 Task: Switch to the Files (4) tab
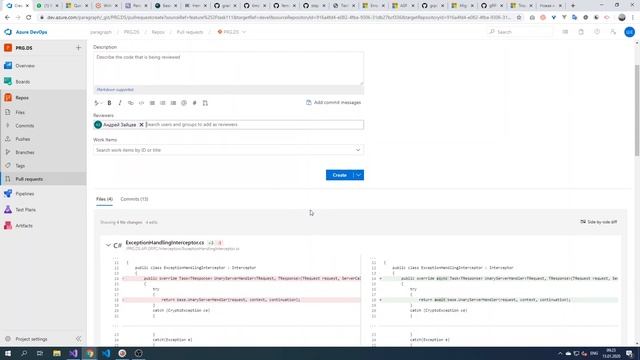point(104,199)
